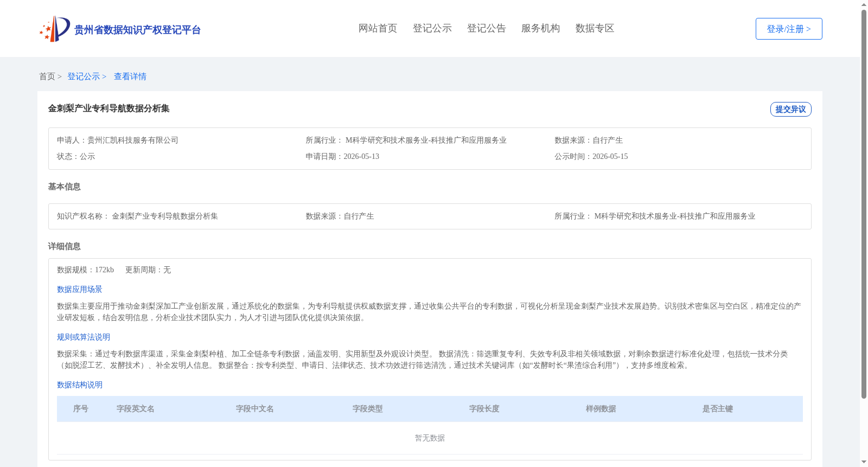This screenshot has height=467, width=868.
Task: Click the 样例数据 column header
Action: tap(601, 409)
